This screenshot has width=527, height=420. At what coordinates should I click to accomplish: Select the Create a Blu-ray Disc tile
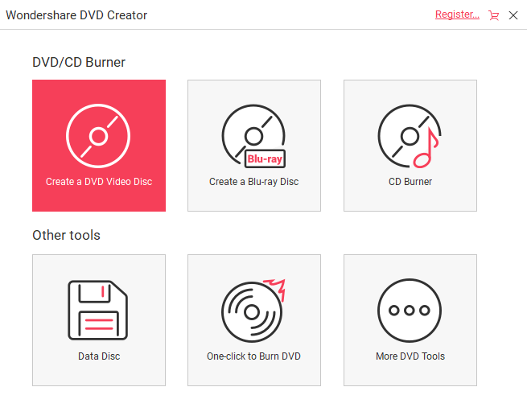(254, 146)
